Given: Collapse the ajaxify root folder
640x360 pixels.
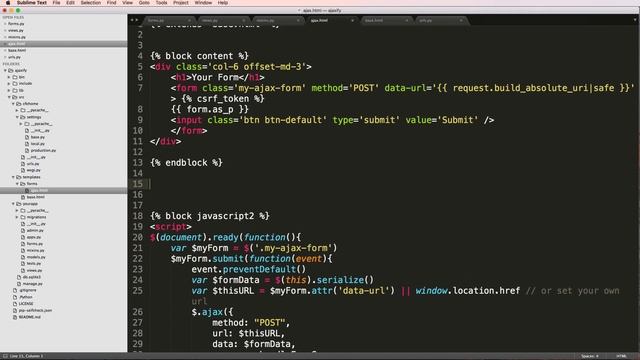Looking at the screenshot, I should [5, 71].
